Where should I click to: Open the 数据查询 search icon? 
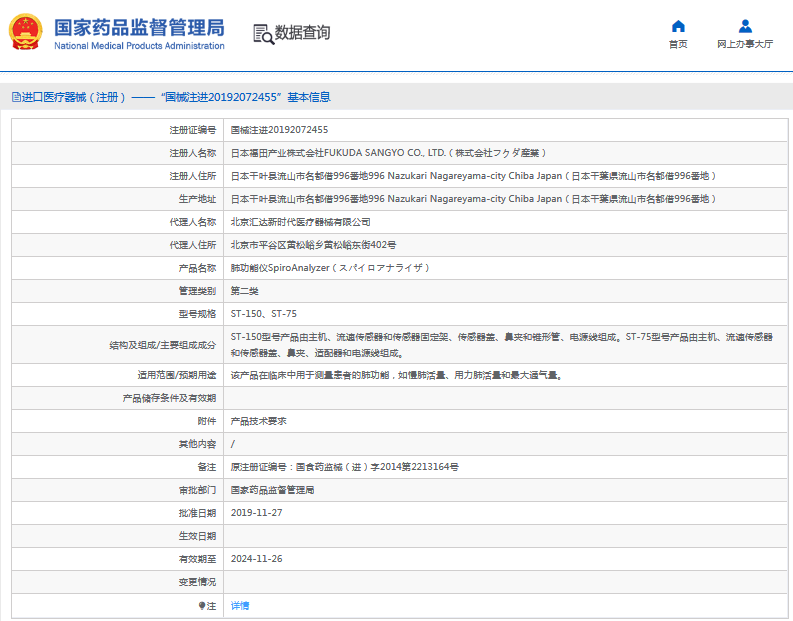coord(263,33)
